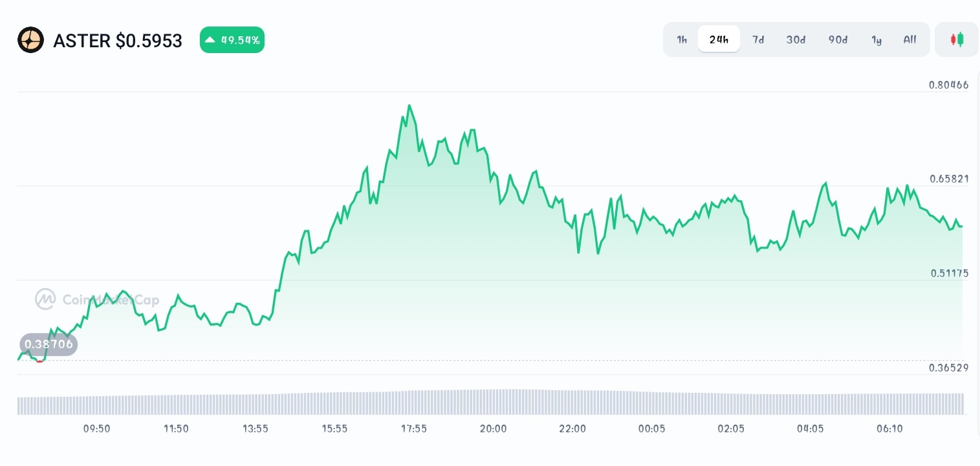Viewport: 980px width, 466px height.
Task: Select the 1h timeframe tab
Action: pyautogui.click(x=682, y=39)
